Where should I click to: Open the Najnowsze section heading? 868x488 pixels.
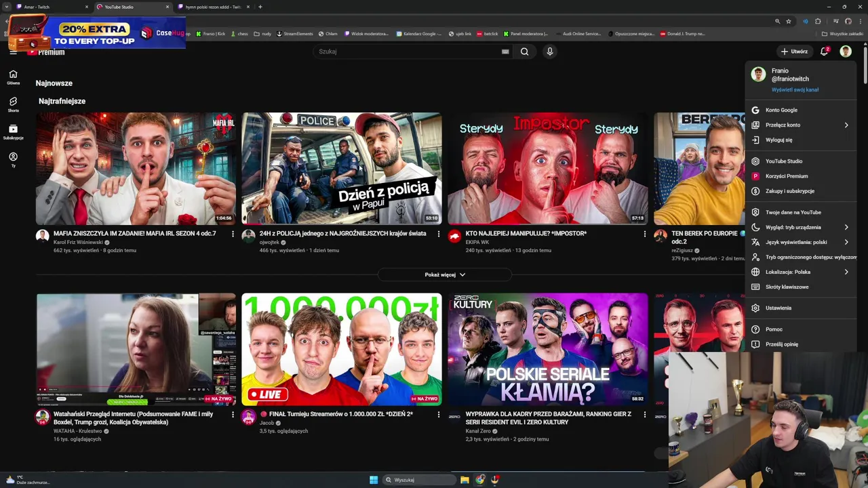[x=54, y=83]
